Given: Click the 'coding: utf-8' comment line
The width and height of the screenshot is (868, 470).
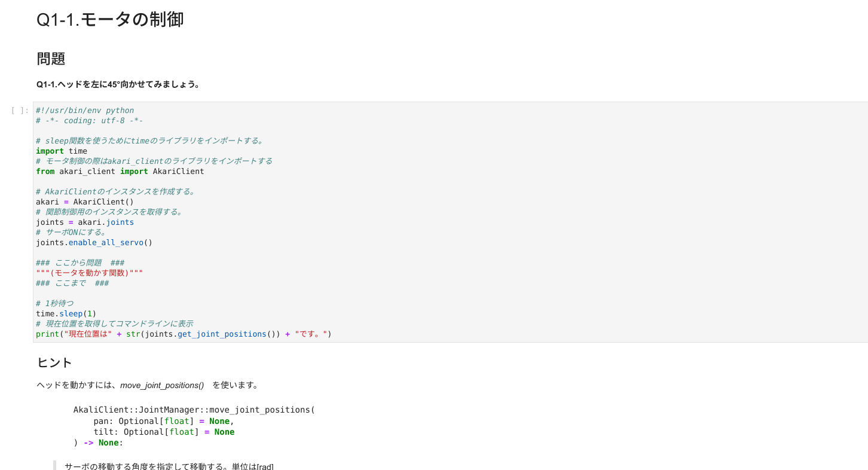Looking at the screenshot, I should point(89,121).
